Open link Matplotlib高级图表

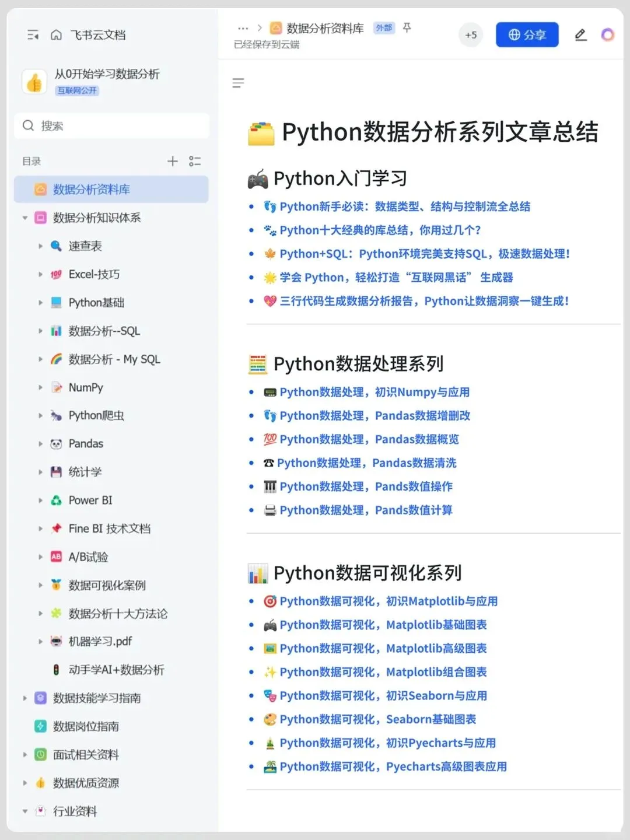(383, 649)
